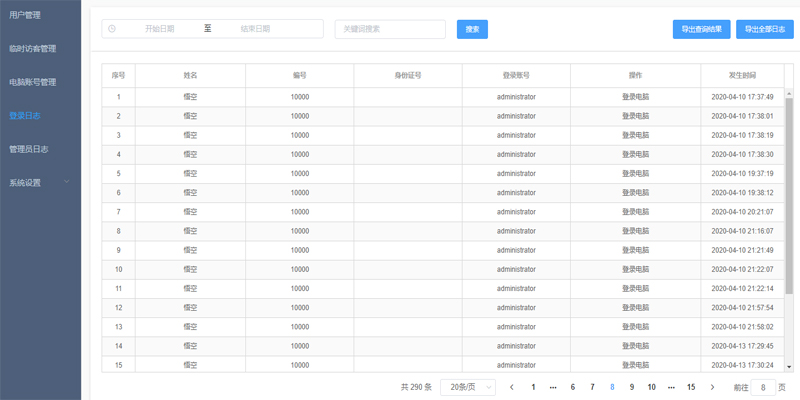Click the 导出查询结果 button

[x=701, y=29]
